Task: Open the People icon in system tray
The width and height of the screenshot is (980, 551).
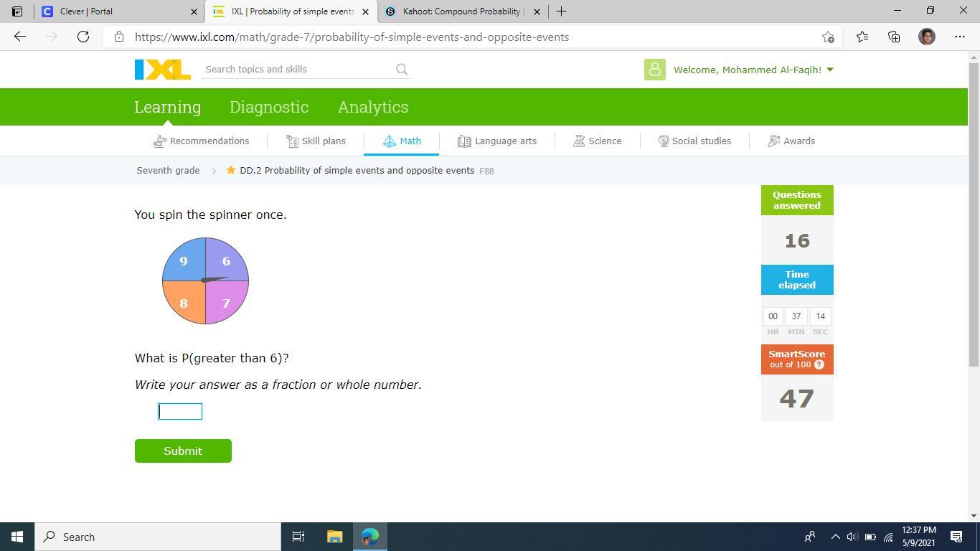Action: 810,537
